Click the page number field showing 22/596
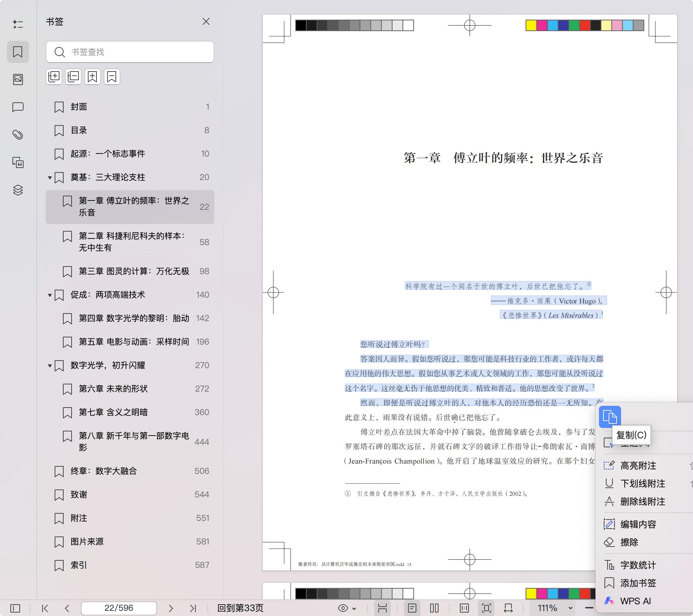The height and width of the screenshot is (616, 693). (119, 608)
